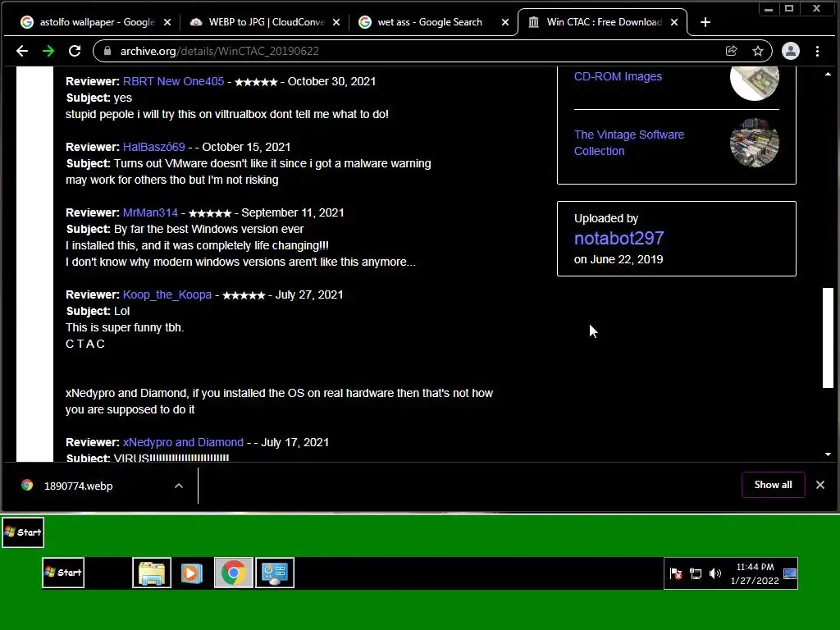Screen dimensions: 840x630
Task: Open reviewer MrMan314 profile
Action: [150, 212]
